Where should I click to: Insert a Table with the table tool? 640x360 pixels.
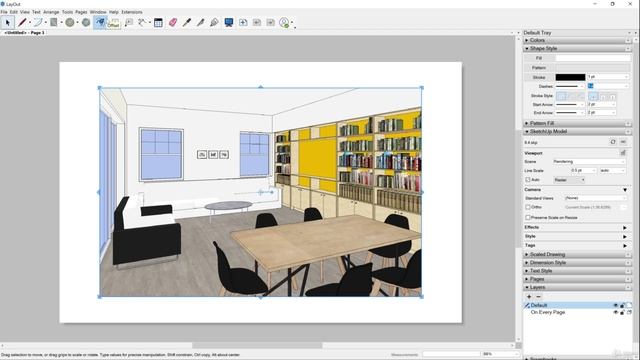158,22
